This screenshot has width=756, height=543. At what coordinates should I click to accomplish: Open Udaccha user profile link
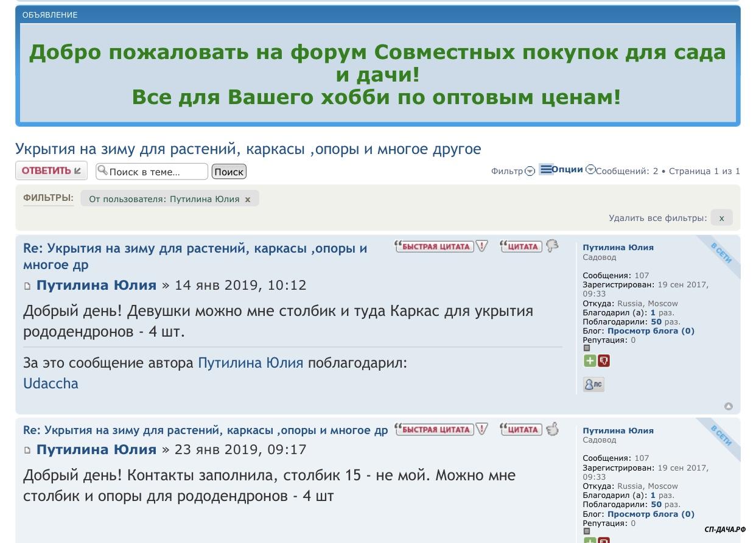pyautogui.click(x=51, y=384)
